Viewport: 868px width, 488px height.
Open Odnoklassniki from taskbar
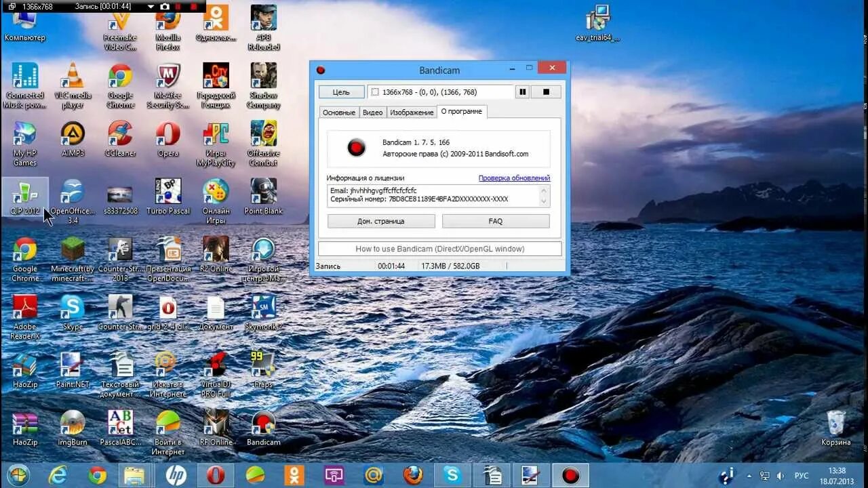294,475
